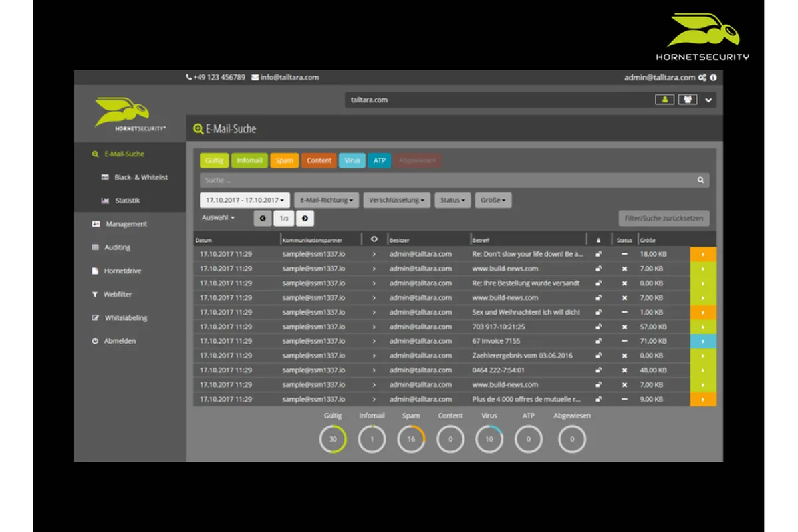Toggle the Infomail filter

249,160
